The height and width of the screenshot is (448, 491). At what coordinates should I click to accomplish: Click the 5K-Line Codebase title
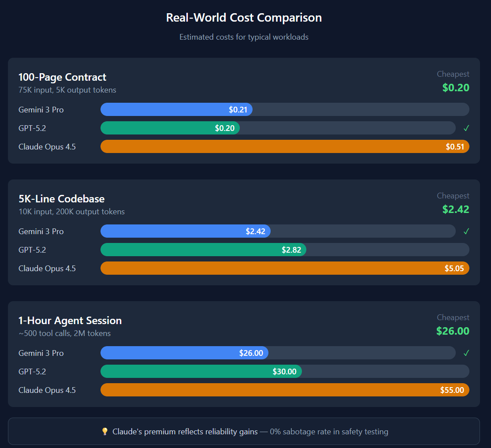[61, 198]
